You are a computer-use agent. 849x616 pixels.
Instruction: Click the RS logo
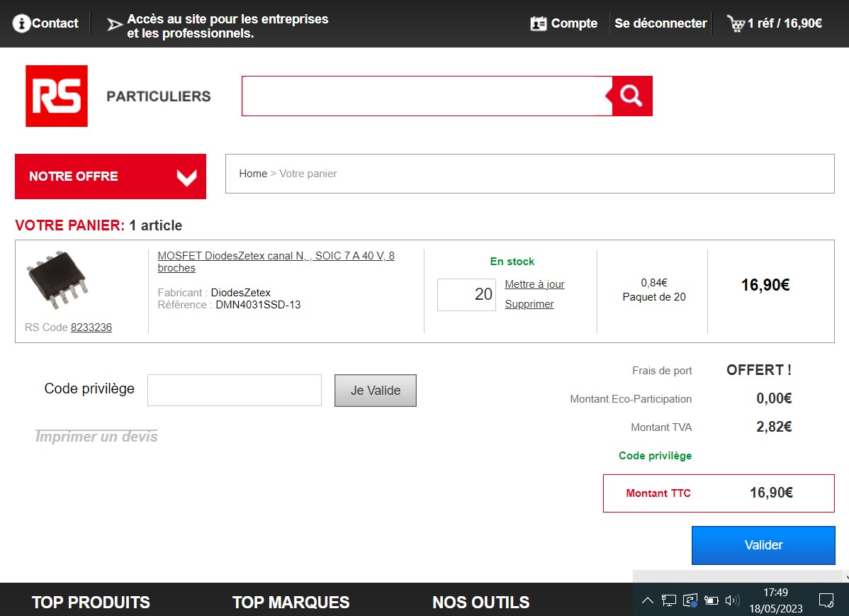pyautogui.click(x=56, y=96)
